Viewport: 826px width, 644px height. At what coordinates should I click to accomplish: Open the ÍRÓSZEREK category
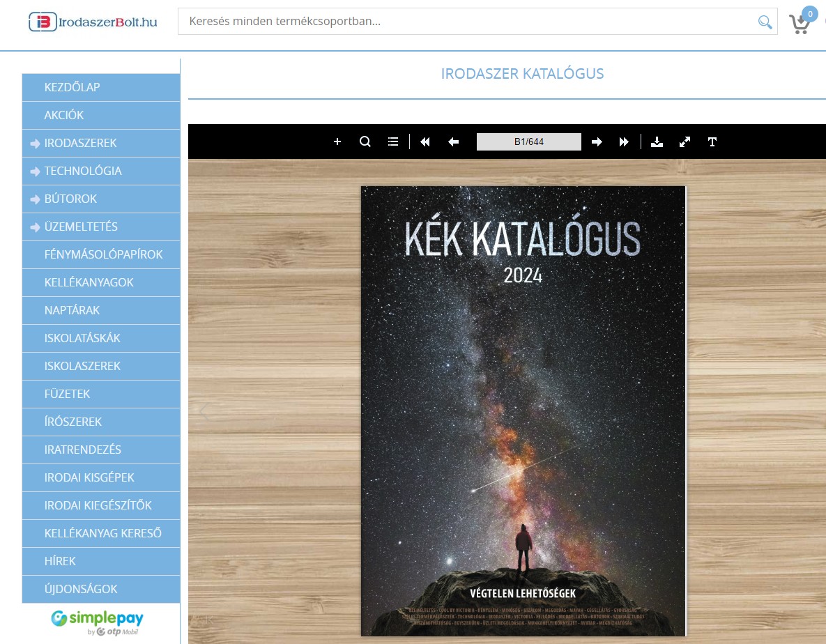pyautogui.click(x=101, y=422)
